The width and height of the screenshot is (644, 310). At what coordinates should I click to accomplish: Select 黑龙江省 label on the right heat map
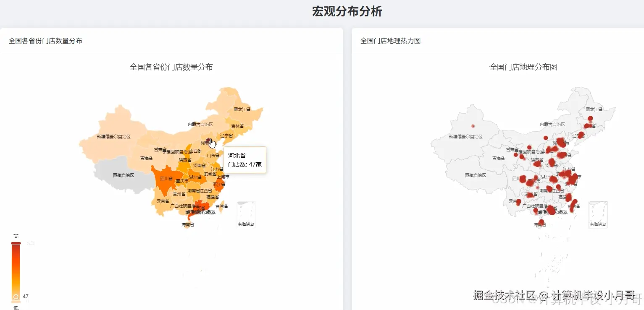[x=594, y=109]
